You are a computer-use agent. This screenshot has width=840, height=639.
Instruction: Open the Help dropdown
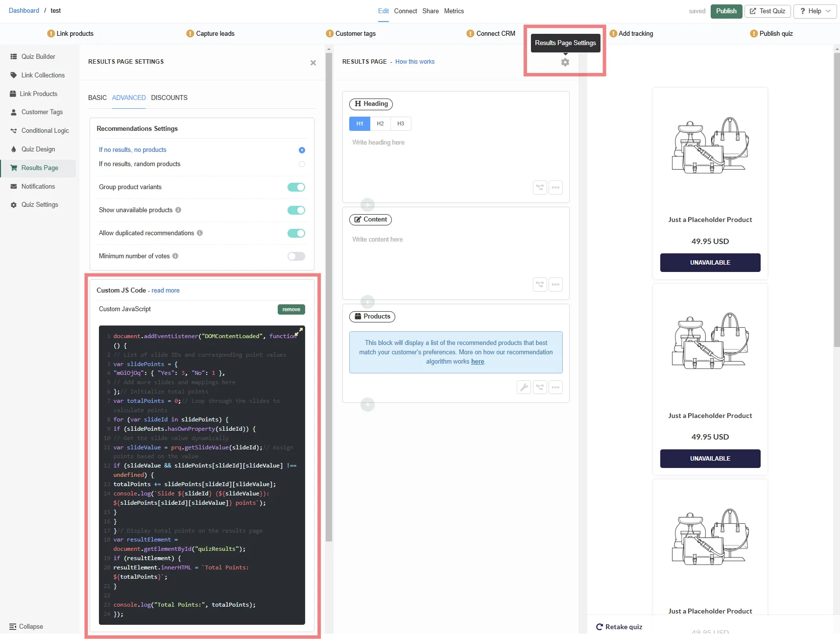pos(815,11)
